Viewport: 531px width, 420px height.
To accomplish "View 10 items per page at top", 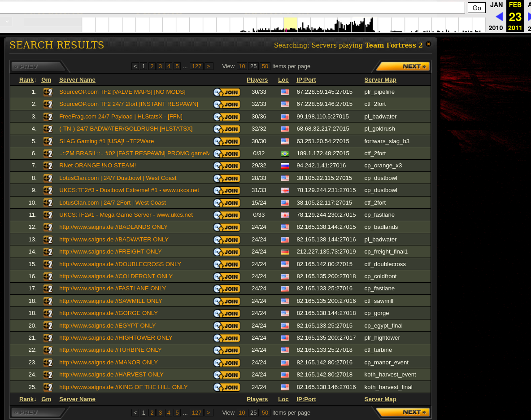I will click(x=242, y=66).
